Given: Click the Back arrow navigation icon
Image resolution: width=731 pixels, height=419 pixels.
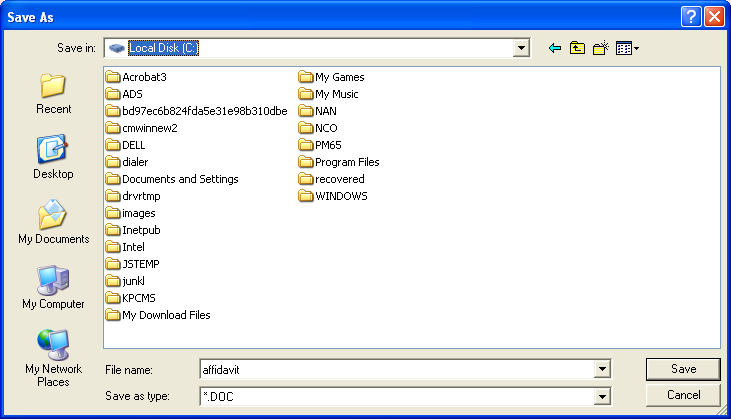Looking at the screenshot, I should coord(555,47).
